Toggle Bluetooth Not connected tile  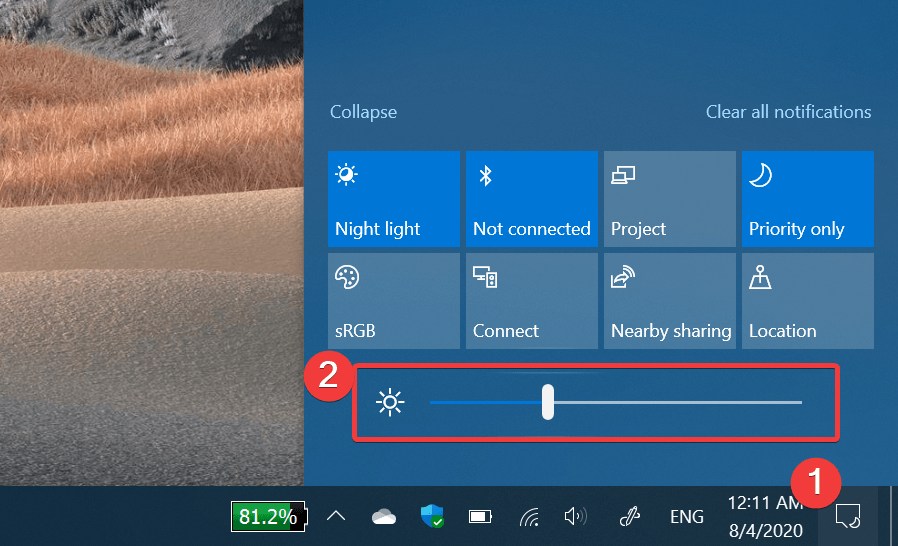coord(531,199)
